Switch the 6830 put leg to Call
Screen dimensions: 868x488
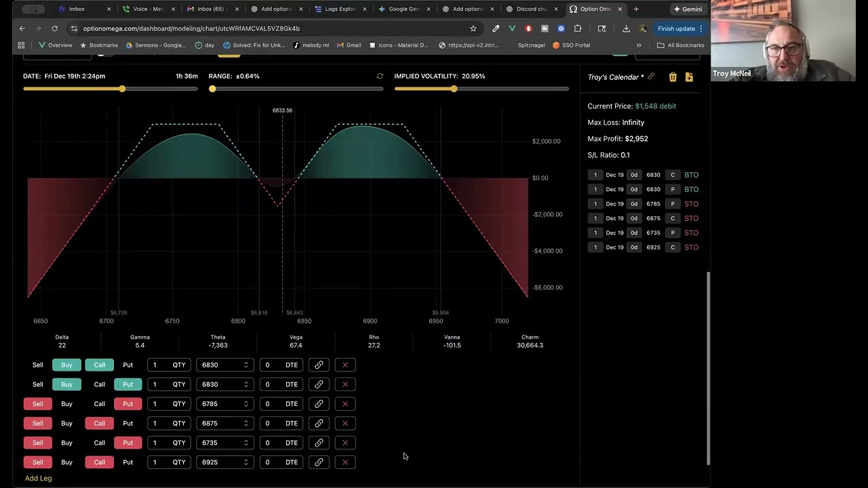[100, 384]
